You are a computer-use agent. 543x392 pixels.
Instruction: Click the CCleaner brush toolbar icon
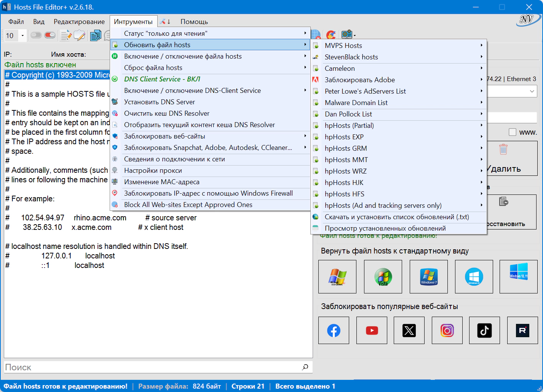331,35
